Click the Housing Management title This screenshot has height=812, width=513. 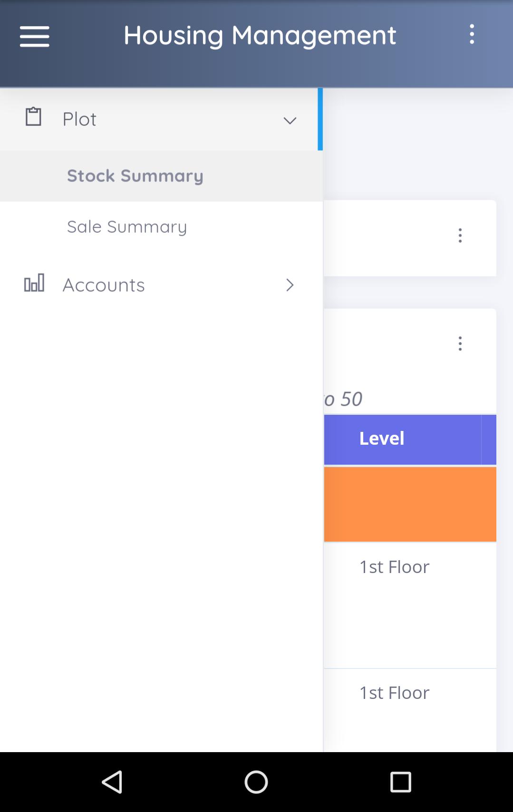(260, 36)
